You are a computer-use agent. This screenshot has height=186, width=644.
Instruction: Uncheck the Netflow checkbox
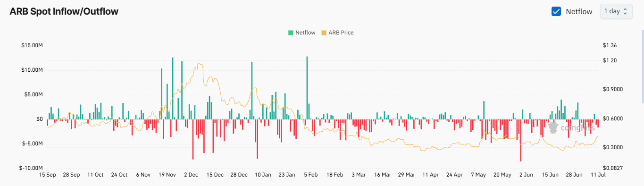[556, 11]
